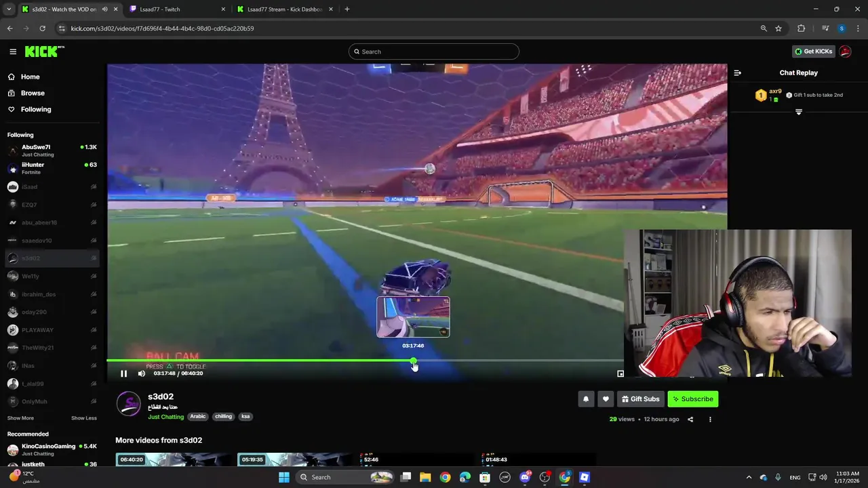Open taskbar Search box
Viewport: 868px width, 488px height.
346,477
